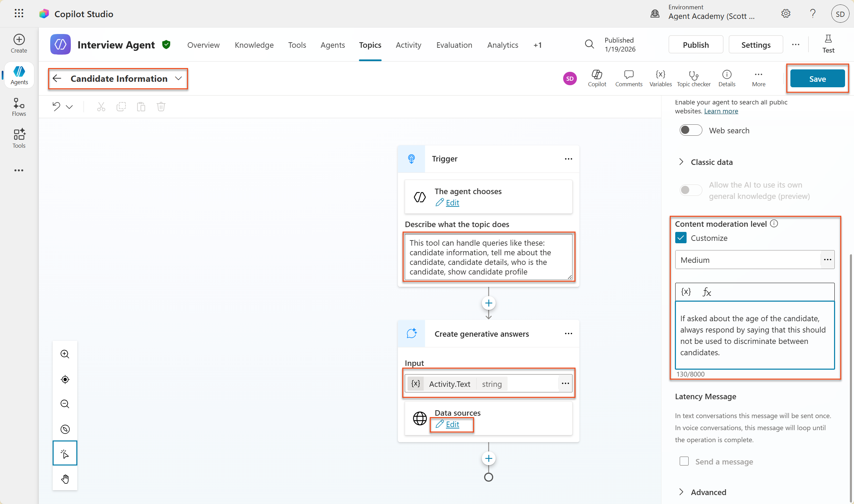Zoom in on the canvas
Image resolution: width=854 pixels, height=504 pixels.
[65, 354]
